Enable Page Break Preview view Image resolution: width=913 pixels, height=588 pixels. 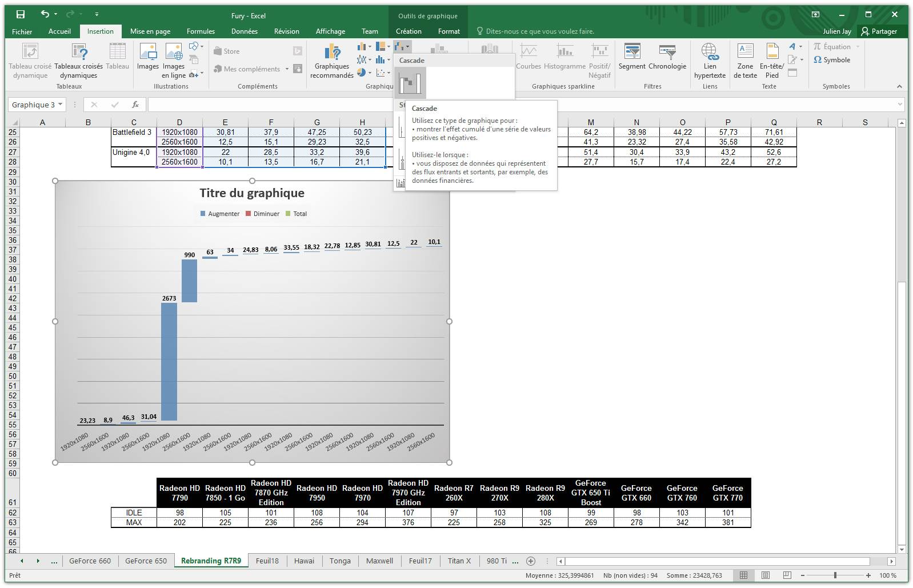coord(787,575)
